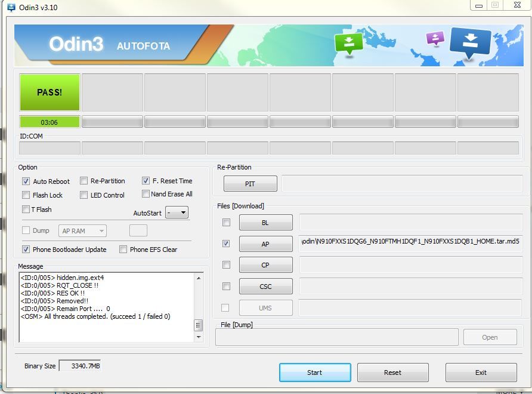
Task: Click the Reset button
Action: (x=393, y=373)
